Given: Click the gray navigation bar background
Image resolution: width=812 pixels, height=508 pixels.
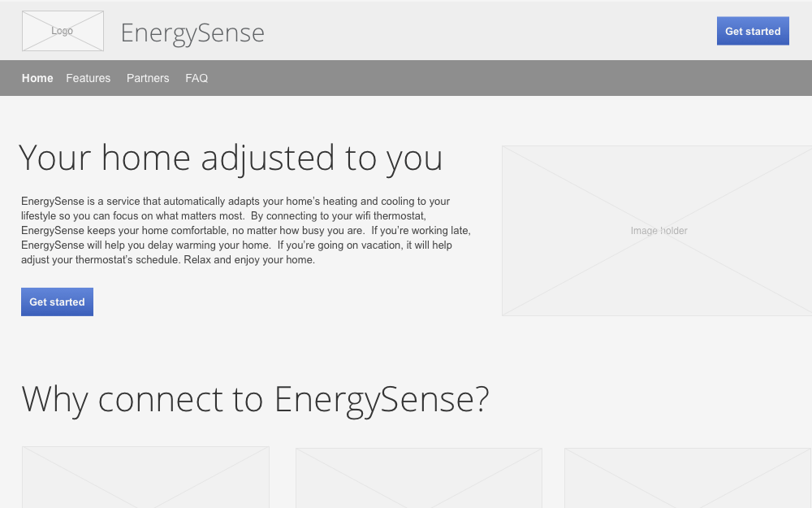Looking at the screenshot, I should coord(487,78).
